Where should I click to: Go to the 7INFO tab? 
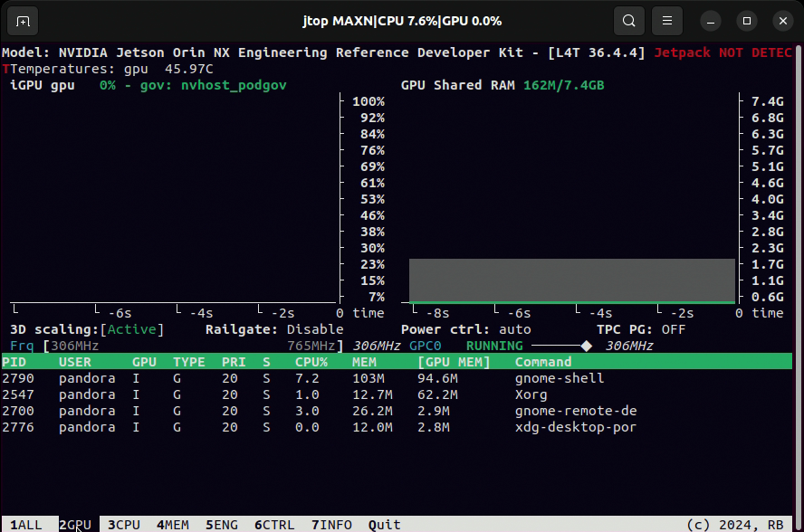point(330,525)
